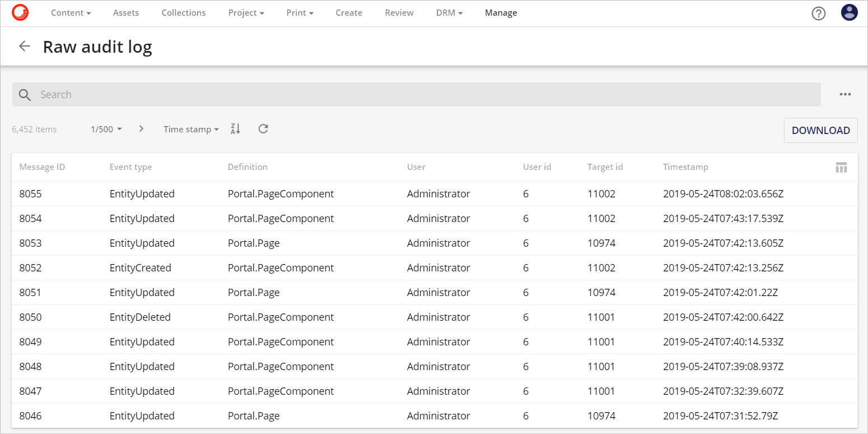Click the user profile avatar

(x=849, y=12)
